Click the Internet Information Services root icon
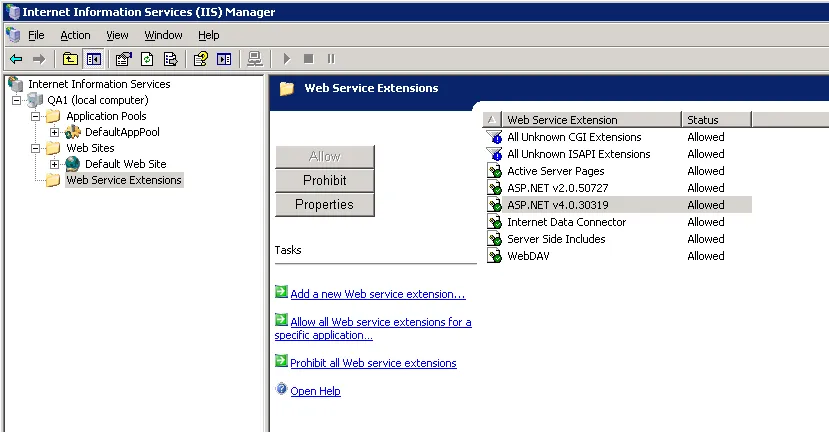The width and height of the screenshot is (829, 432). pyautogui.click(x=16, y=84)
